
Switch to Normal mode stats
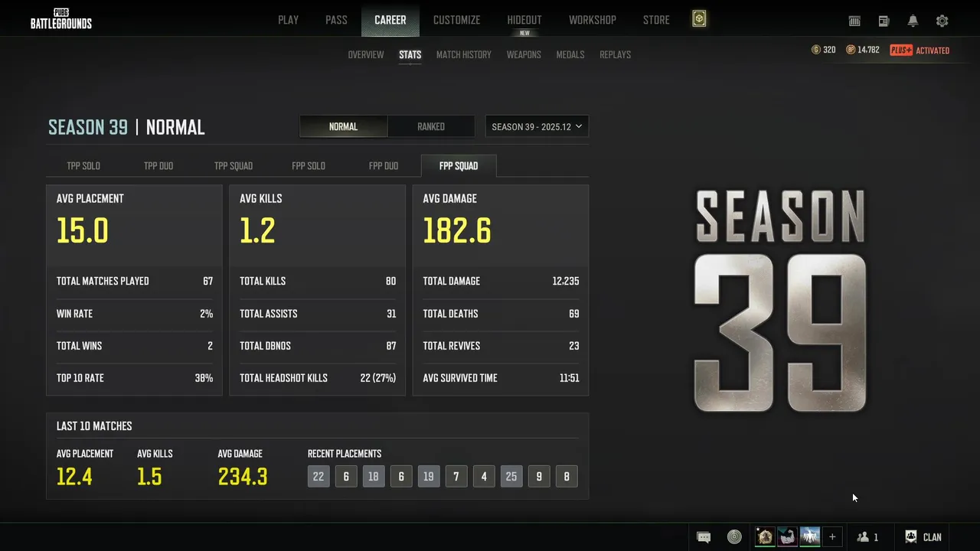343,127
